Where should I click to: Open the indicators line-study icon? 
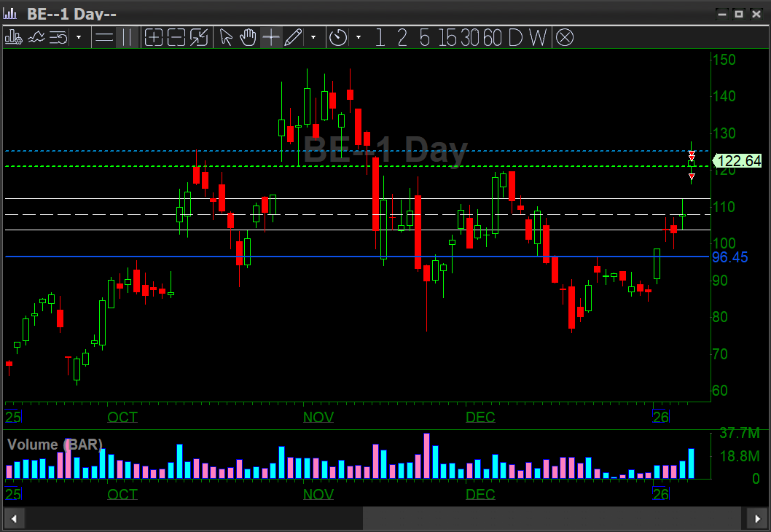click(x=36, y=37)
